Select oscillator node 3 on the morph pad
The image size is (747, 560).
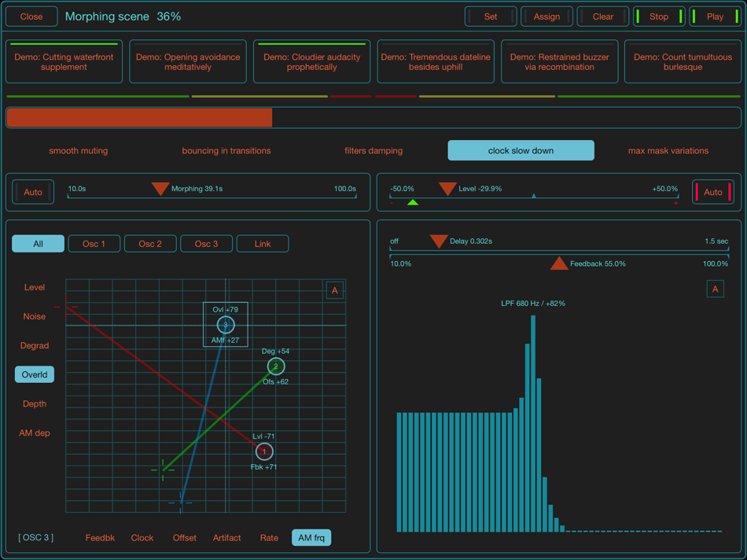pos(226,324)
